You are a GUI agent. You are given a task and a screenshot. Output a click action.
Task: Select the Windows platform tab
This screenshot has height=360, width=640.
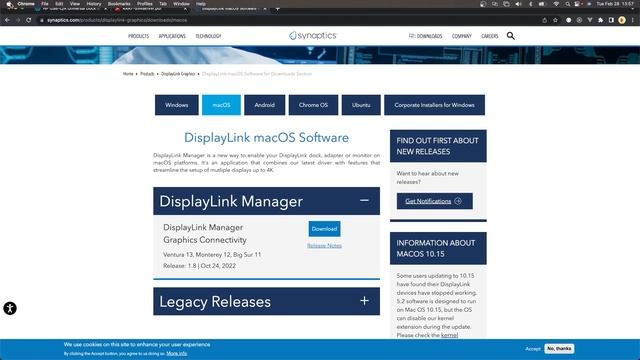click(177, 105)
